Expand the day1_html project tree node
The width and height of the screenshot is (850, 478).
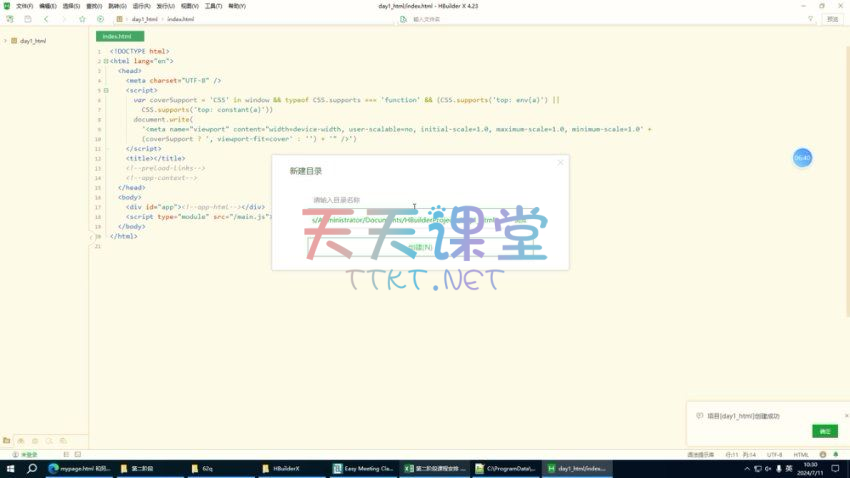[5, 41]
